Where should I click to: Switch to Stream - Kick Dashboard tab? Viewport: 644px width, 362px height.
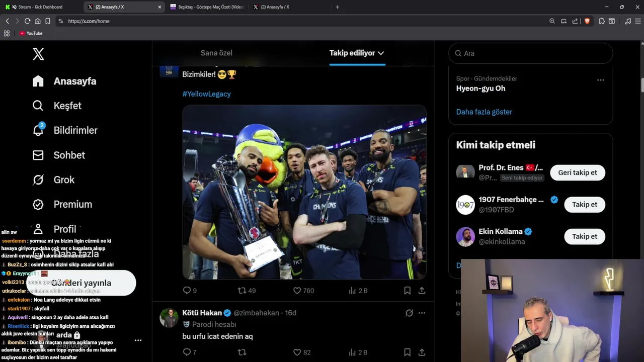coord(40,7)
